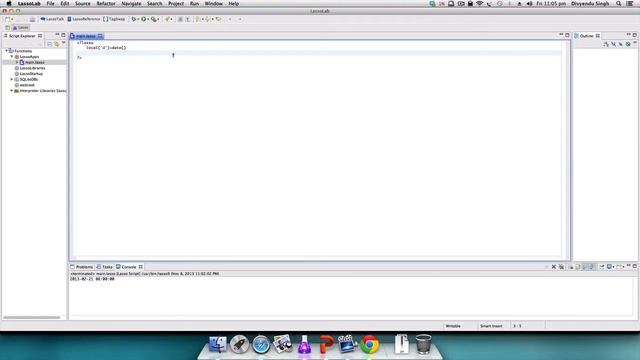Minimize the Script Explorer panel
Viewport: 640px width, 360px height.
tap(57, 35)
